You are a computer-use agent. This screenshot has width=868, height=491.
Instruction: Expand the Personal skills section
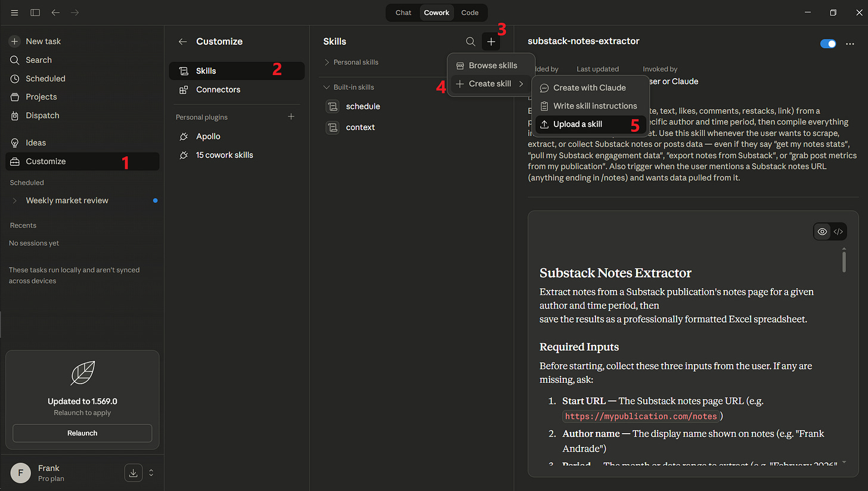click(x=351, y=62)
